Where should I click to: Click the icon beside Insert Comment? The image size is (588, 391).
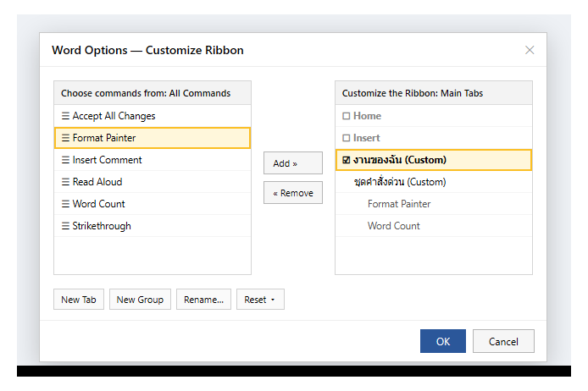(65, 160)
